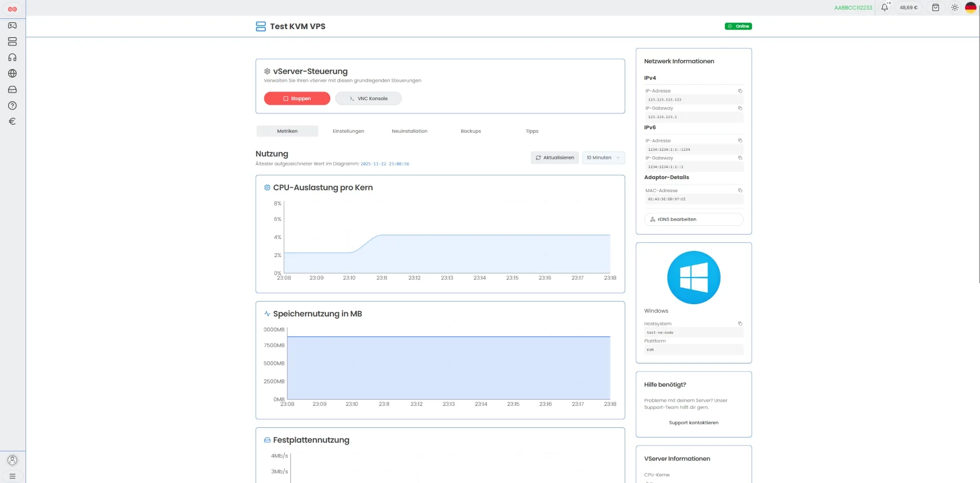Open the headset voice server sidebar icon
Viewport: 980px width, 483px height.
click(x=12, y=57)
